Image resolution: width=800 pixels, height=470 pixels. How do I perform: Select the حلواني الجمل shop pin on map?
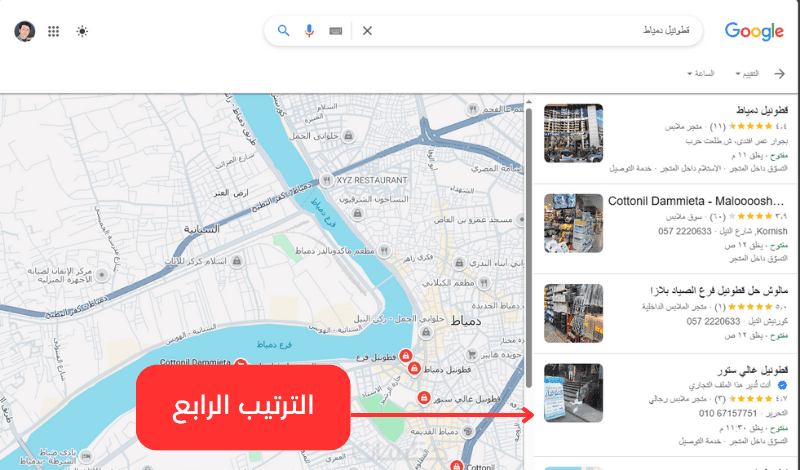click(348, 136)
